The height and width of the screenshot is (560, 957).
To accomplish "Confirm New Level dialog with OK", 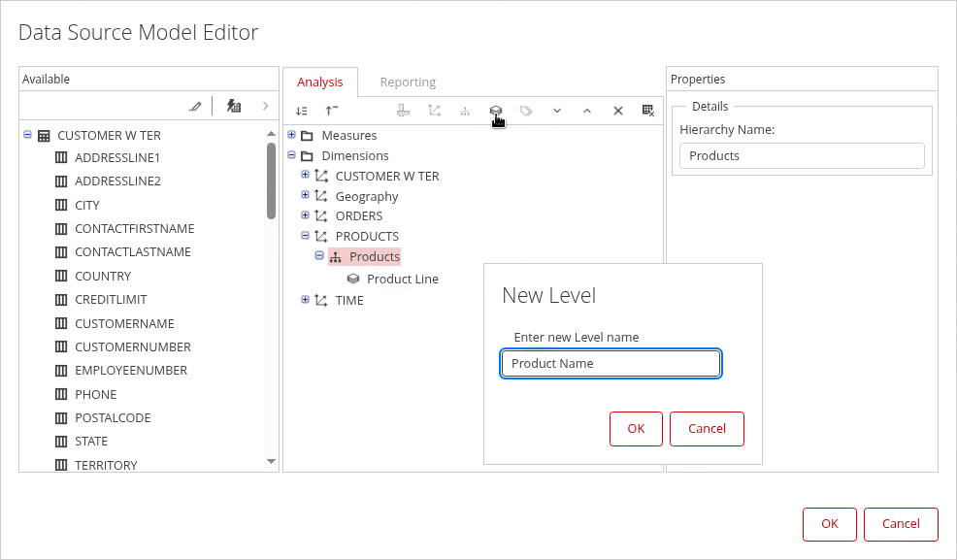I will click(636, 429).
